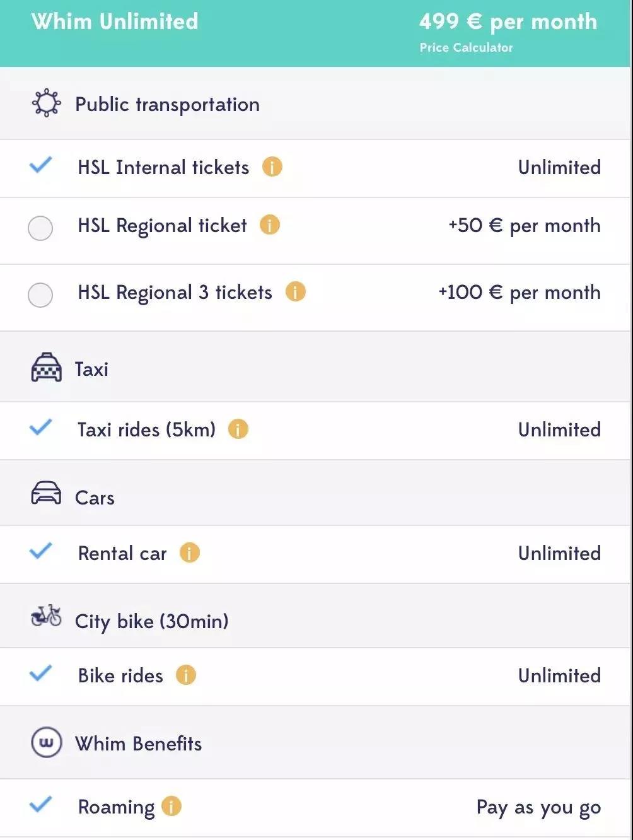
Task: Toggle the Rental car checkmark
Action: tap(41, 552)
